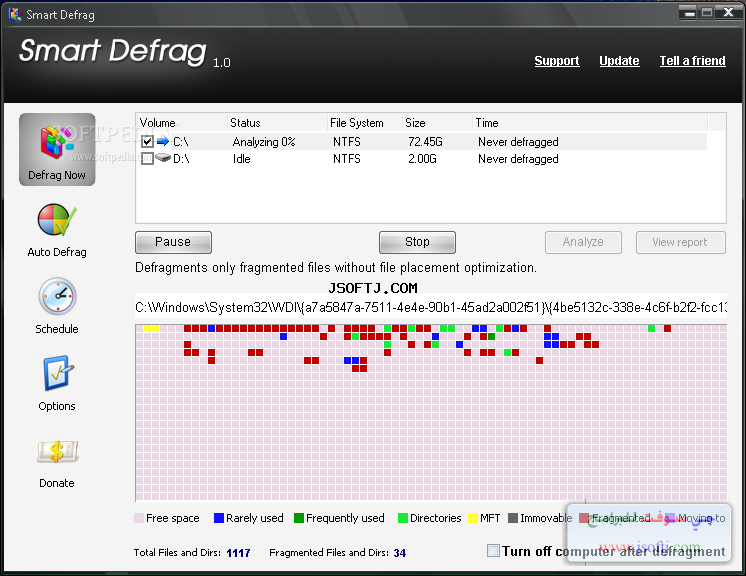Open the Schedule section
Viewport: 746px width, 576px height.
(57, 306)
